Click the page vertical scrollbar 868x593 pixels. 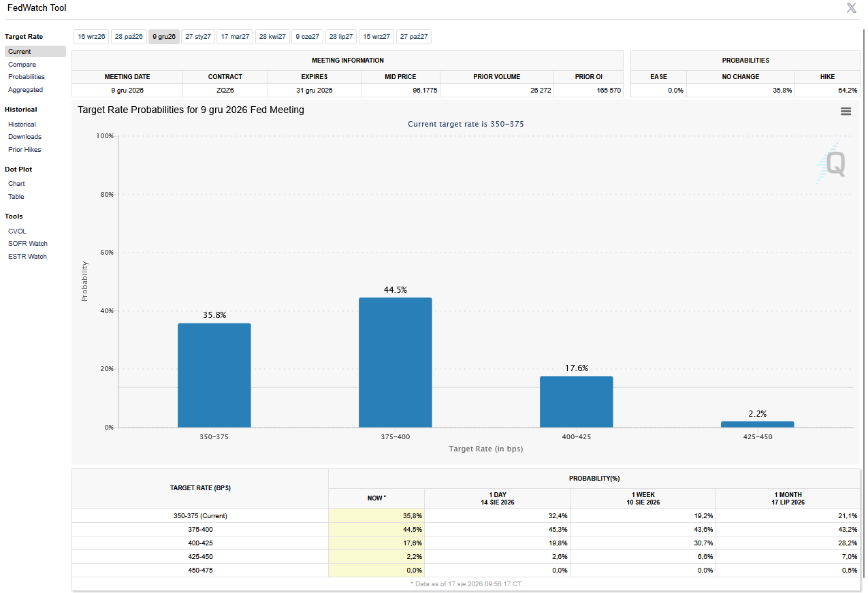pos(864,306)
